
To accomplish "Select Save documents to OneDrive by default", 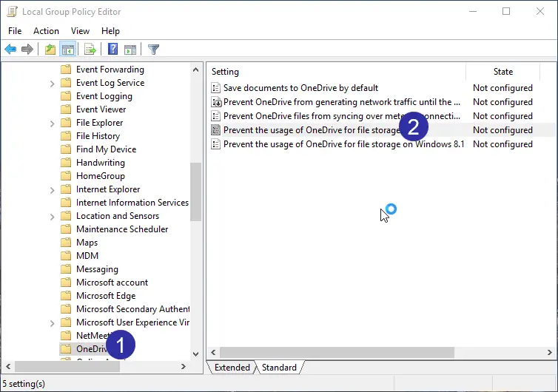I will tap(300, 88).
